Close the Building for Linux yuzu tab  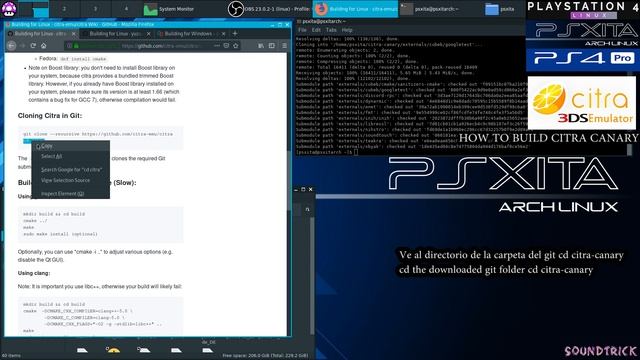pos(149,34)
